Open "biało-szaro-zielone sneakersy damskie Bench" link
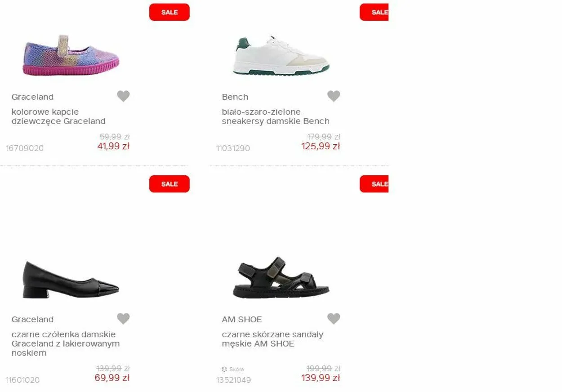562x392 pixels. 275,116
